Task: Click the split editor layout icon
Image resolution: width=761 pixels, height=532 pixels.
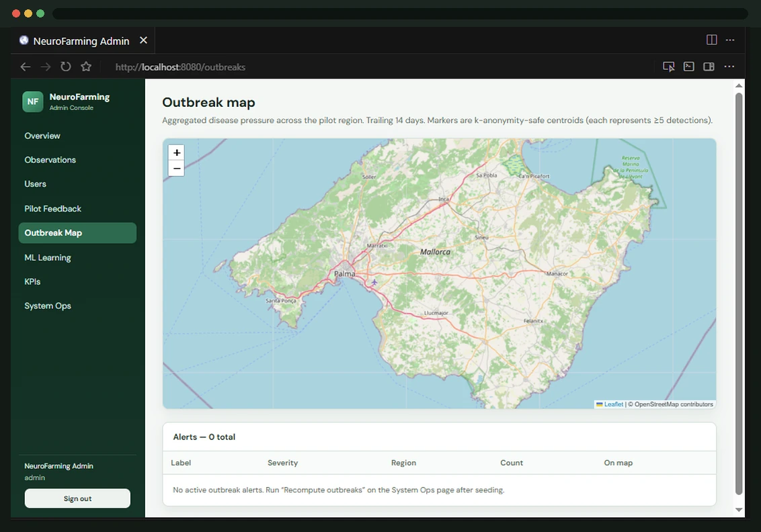Action: [711, 40]
